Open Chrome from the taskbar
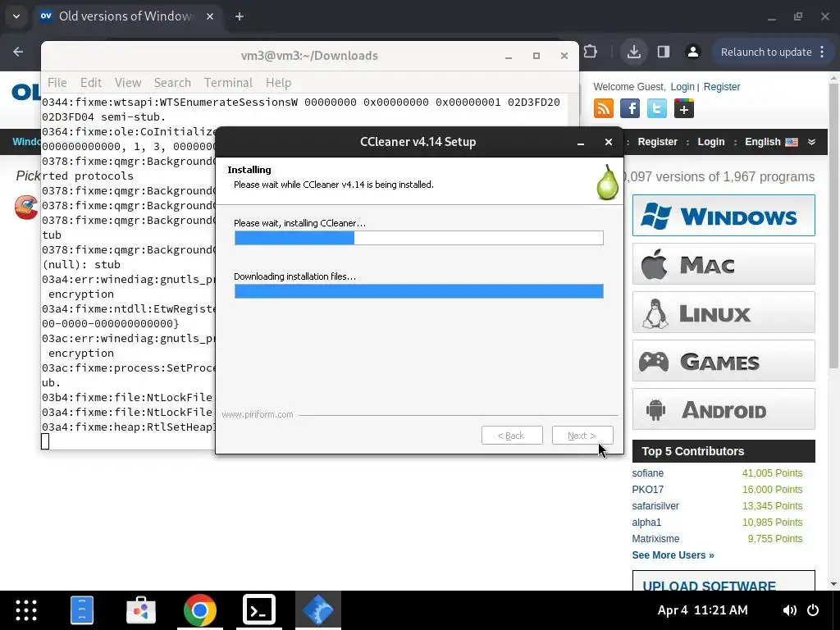 pos(200,610)
